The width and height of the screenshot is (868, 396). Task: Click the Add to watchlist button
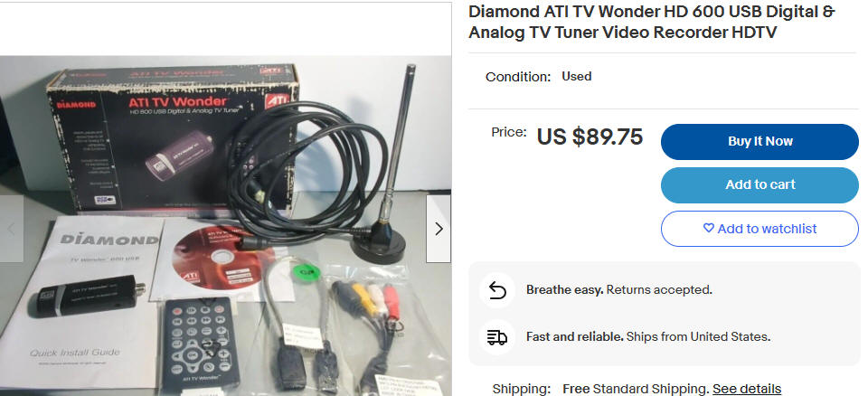click(759, 228)
